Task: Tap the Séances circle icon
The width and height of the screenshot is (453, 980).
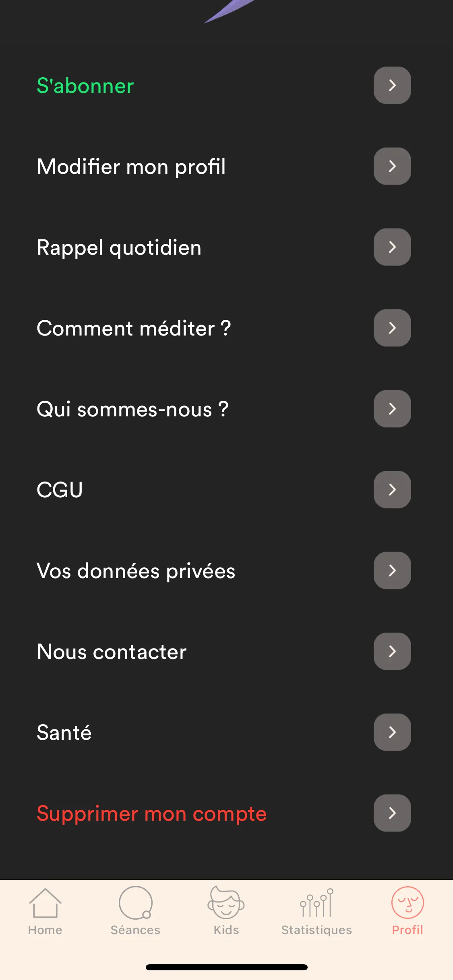Action: pyautogui.click(x=136, y=903)
